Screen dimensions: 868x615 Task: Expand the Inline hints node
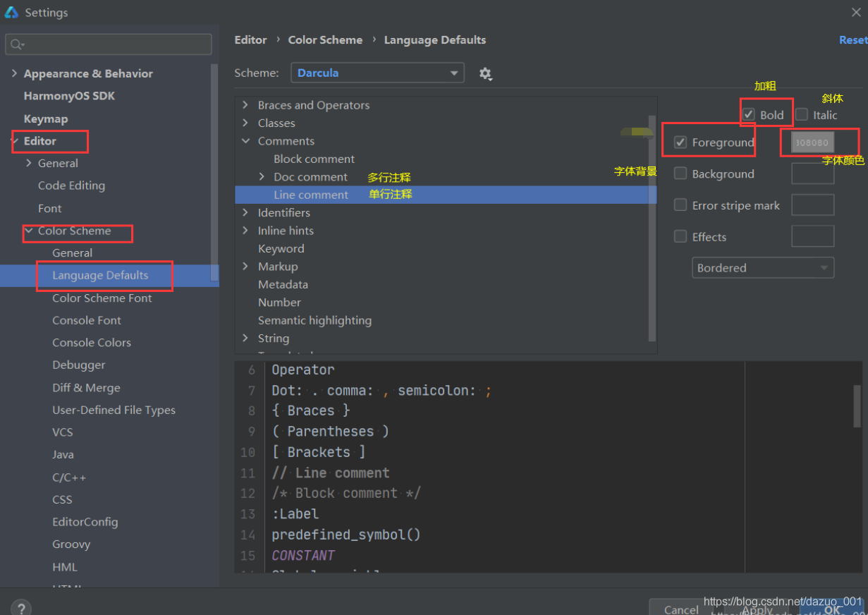[245, 231]
